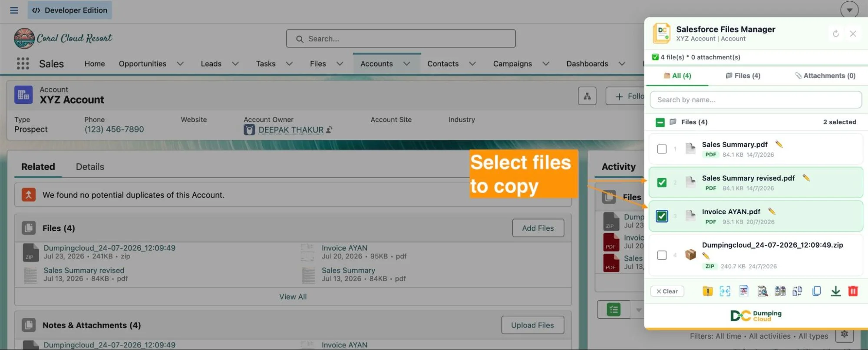Open the round dropdown arrow at top right
Screen dimensions: 868x350
click(x=849, y=10)
